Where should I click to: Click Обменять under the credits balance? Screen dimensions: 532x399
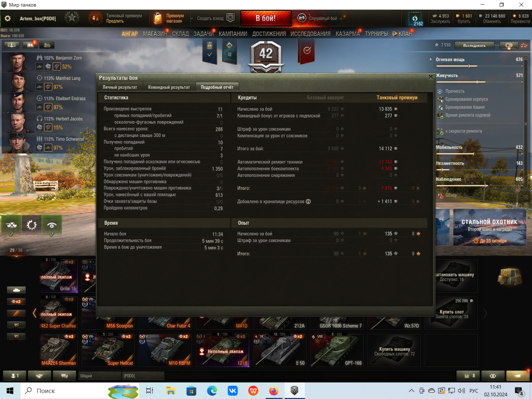point(492,21)
